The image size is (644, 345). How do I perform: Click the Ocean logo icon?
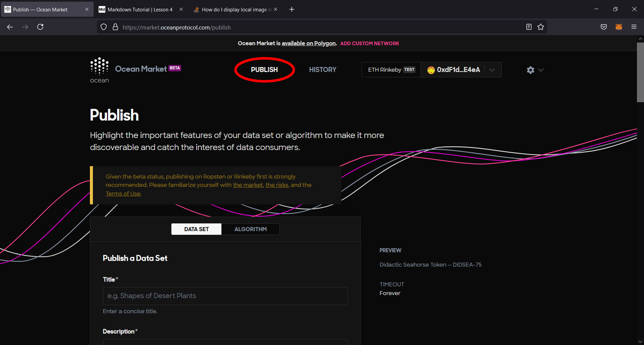pyautogui.click(x=99, y=70)
